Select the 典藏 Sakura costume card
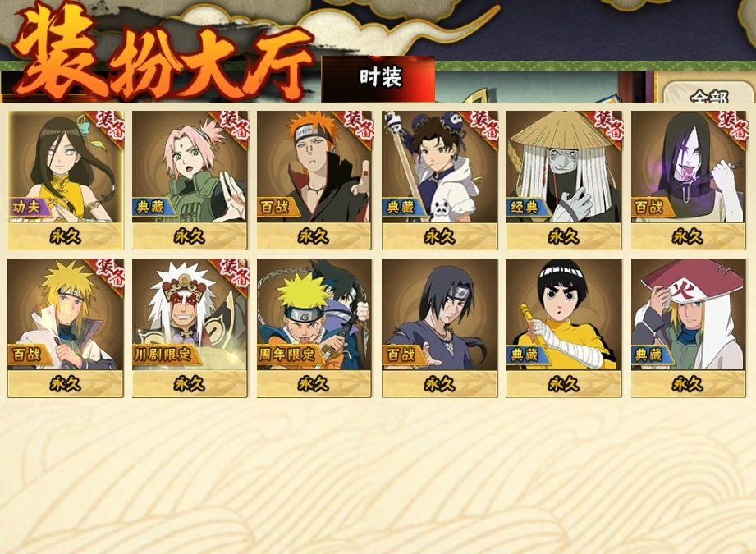 coord(190,180)
